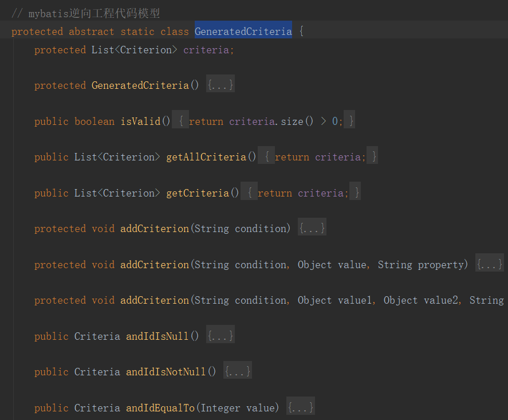Image resolution: width=508 pixels, height=420 pixels.
Task: Click isValid method name
Action: click(x=141, y=121)
